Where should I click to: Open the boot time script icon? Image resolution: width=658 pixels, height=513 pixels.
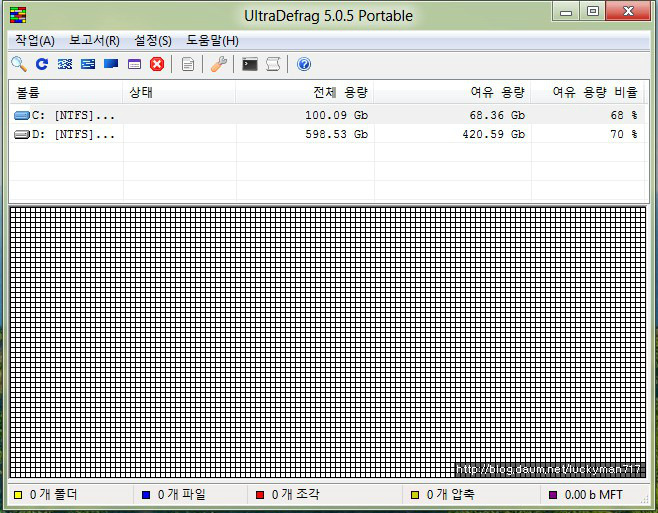coord(273,64)
